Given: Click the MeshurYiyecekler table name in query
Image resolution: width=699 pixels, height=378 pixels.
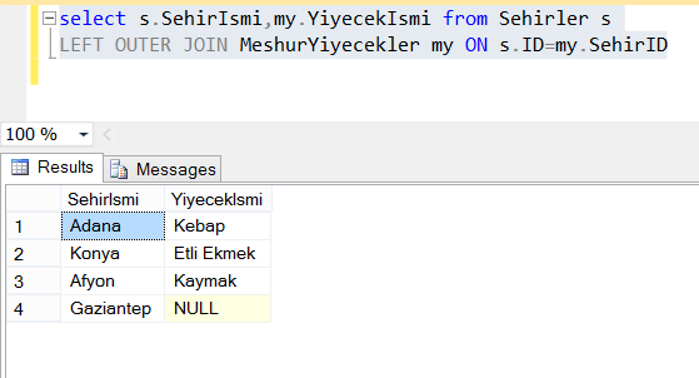Looking at the screenshot, I should (329, 45).
